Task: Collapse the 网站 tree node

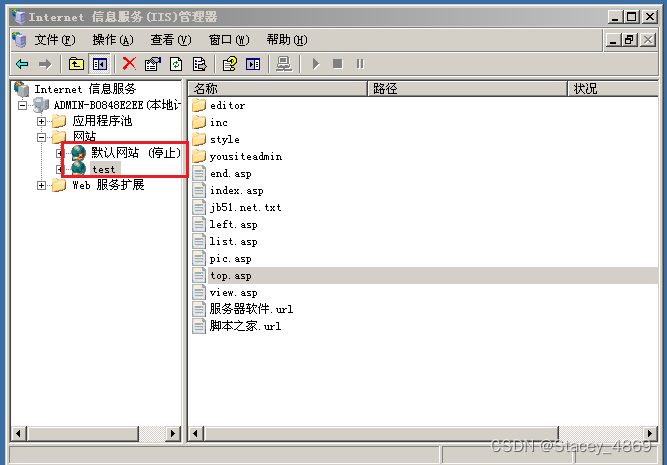Action: [x=41, y=137]
